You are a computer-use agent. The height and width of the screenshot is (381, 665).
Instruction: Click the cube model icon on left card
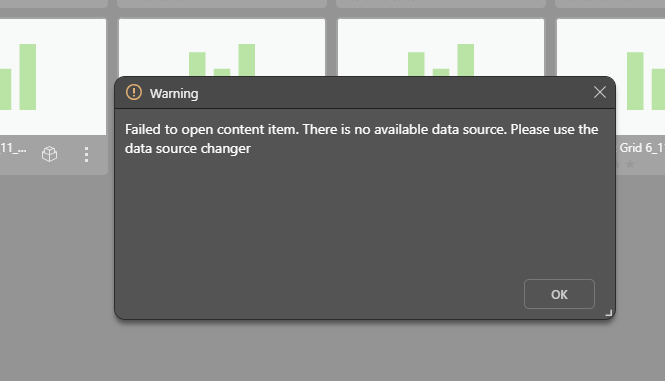[x=49, y=154]
